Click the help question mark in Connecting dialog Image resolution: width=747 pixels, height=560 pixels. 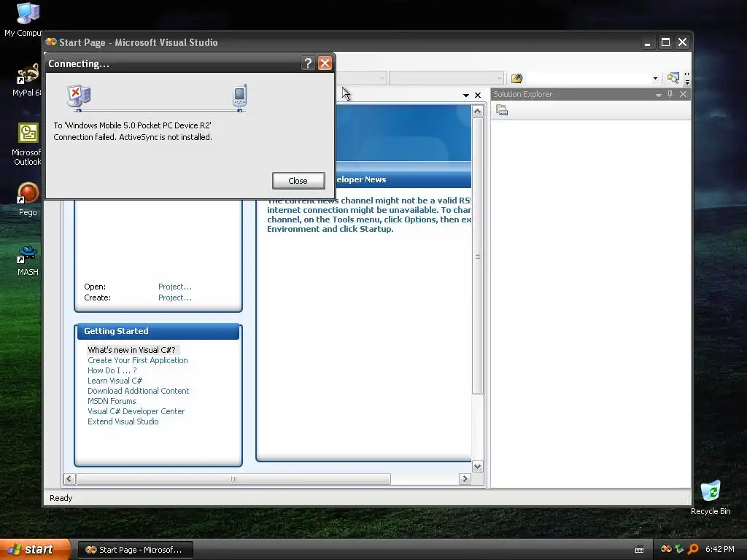(308, 63)
